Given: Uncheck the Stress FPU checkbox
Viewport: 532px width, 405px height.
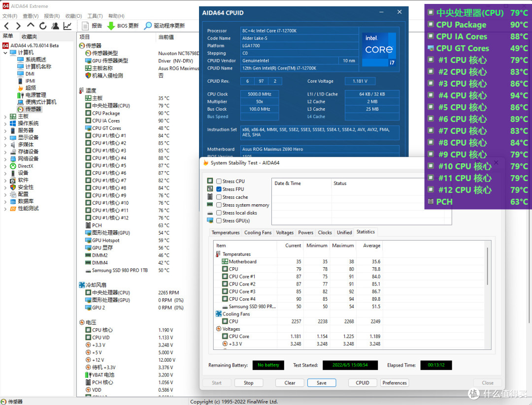Looking at the screenshot, I should (x=219, y=189).
